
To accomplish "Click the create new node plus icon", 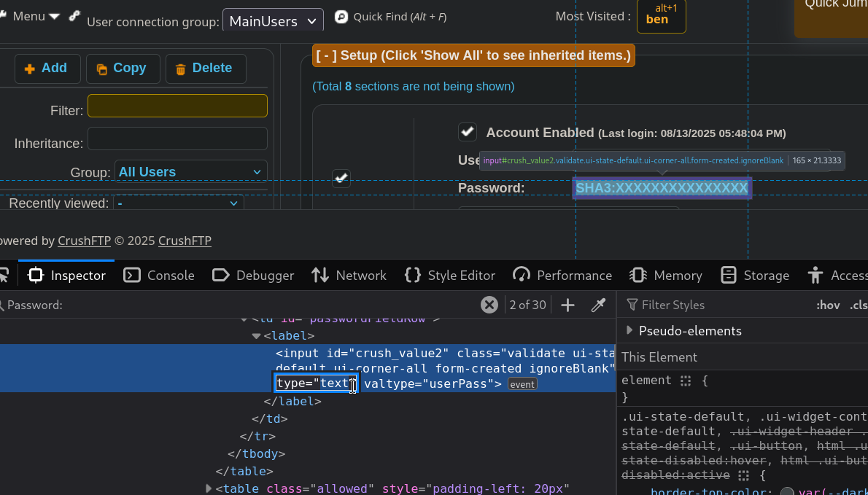I will pyautogui.click(x=567, y=305).
